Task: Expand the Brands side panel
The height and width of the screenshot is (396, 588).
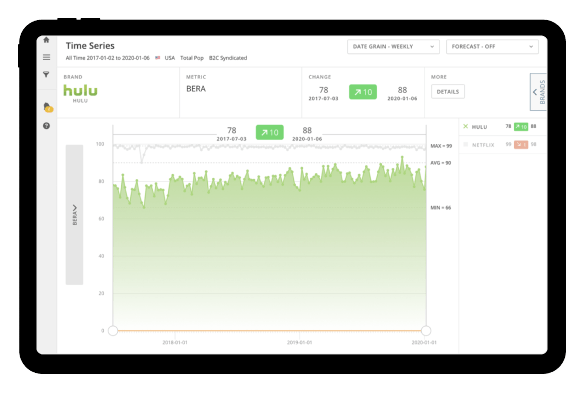Action: pyautogui.click(x=538, y=92)
